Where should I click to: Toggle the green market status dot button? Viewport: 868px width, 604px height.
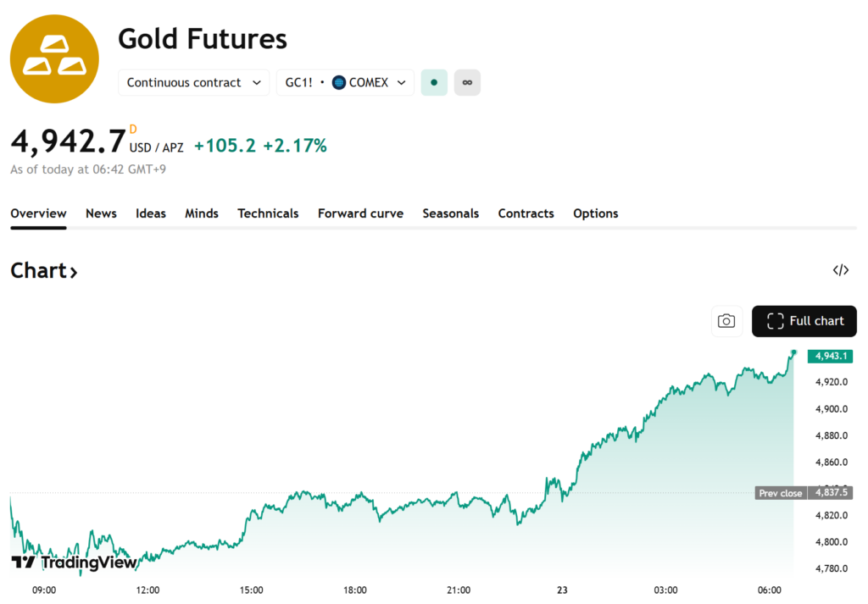click(434, 82)
